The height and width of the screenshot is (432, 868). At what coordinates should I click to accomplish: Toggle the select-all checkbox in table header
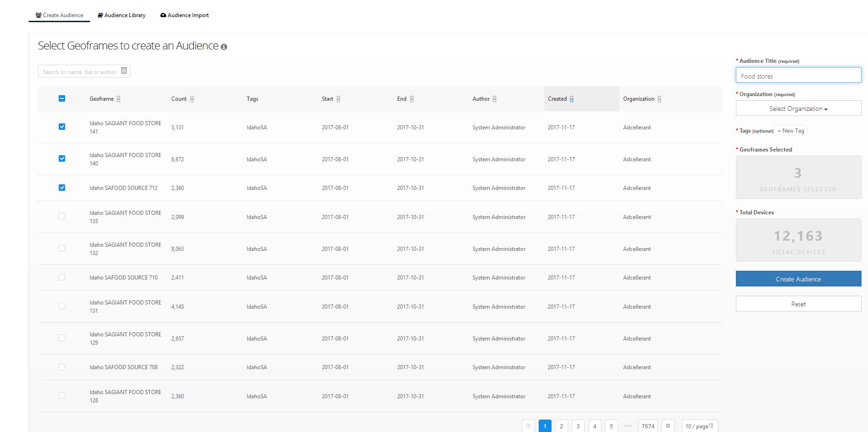pyautogui.click(x=62, y=98)
